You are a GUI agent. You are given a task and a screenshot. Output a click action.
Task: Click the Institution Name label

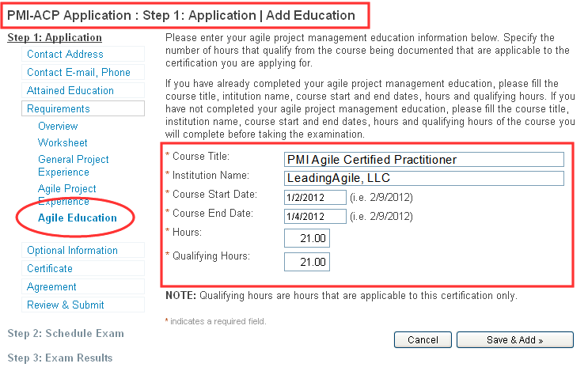[211, 175]
